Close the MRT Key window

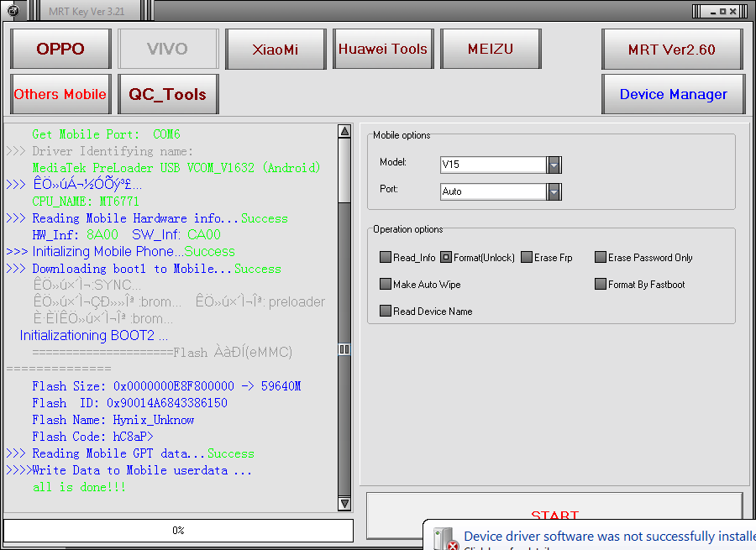click(x=732, y=11)
